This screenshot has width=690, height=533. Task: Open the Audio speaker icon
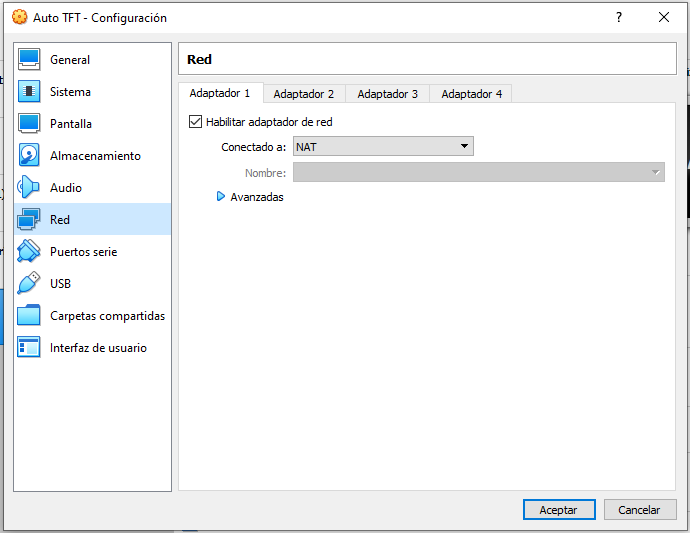point(29,188)
